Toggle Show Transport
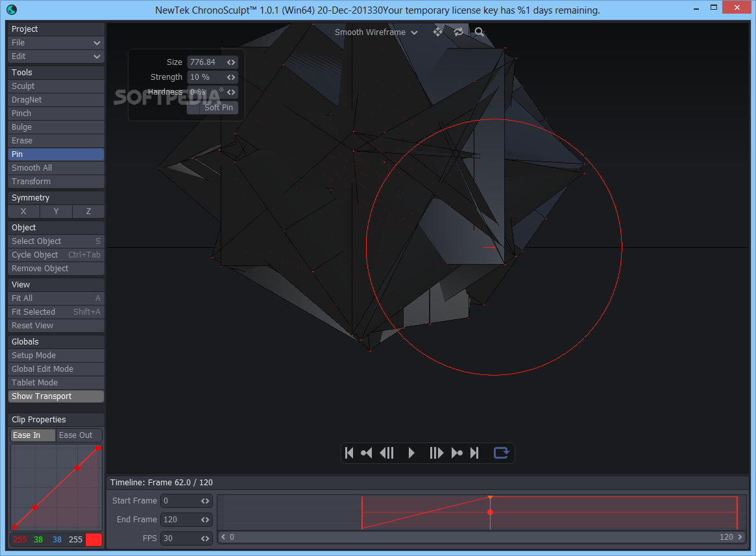 coord(56,396)
